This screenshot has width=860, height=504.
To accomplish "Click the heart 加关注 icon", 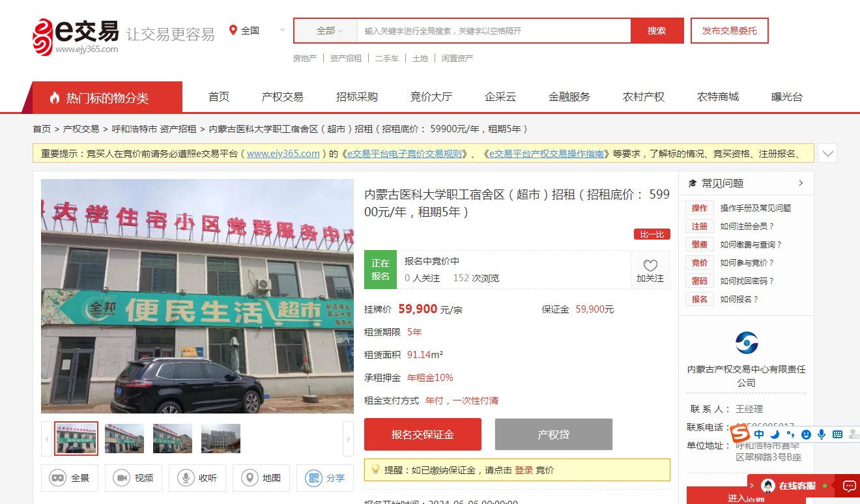I will coord(650,265).
